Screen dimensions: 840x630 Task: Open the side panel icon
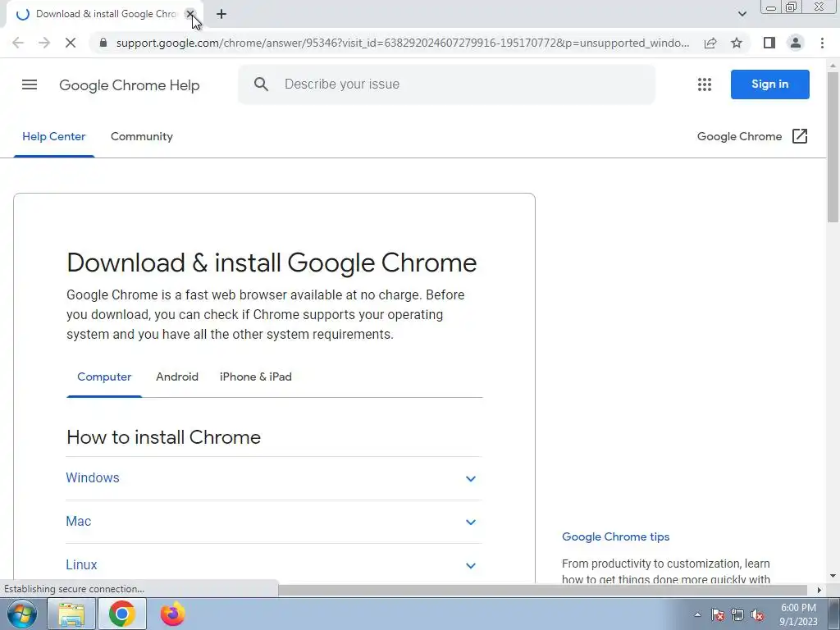769,43
